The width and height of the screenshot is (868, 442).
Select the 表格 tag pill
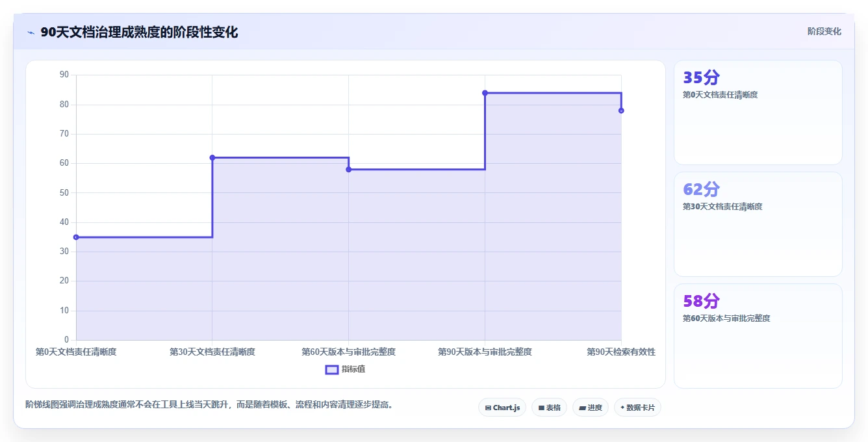click(549, 408)
